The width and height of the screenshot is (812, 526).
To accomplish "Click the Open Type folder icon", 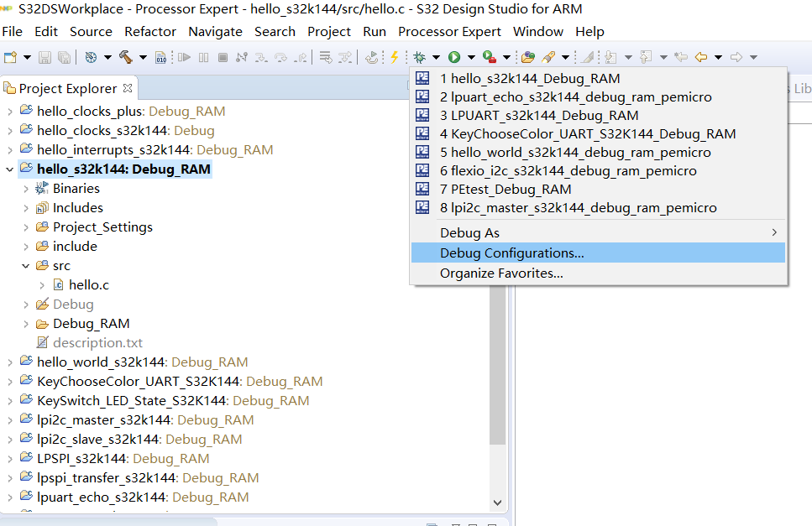I will point(527,57).
